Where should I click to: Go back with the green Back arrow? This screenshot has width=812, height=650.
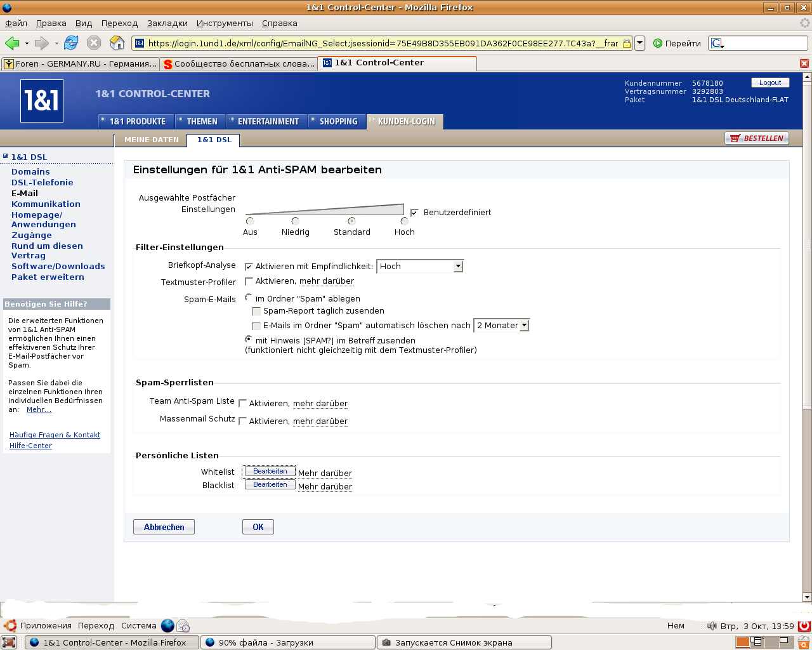pyautogui.click(x=12, y=43)
